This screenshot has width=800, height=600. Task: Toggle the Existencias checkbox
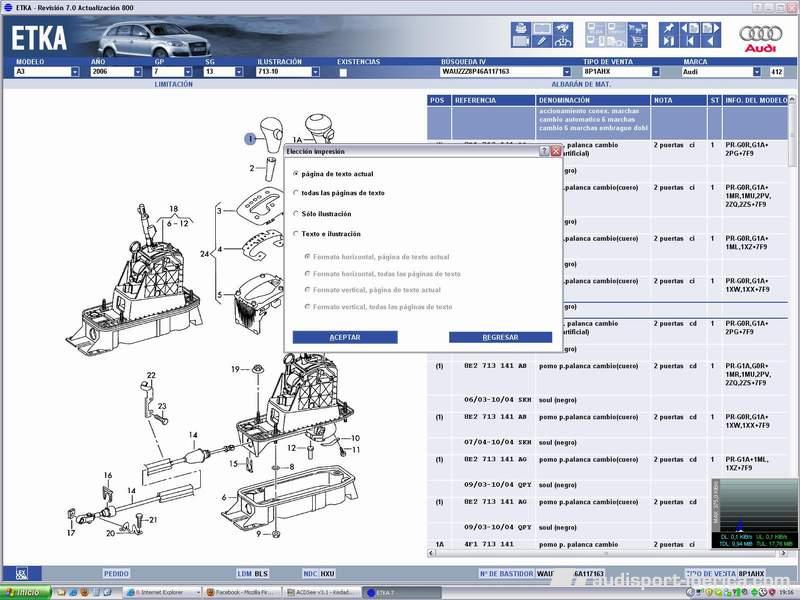click(343, 72)
